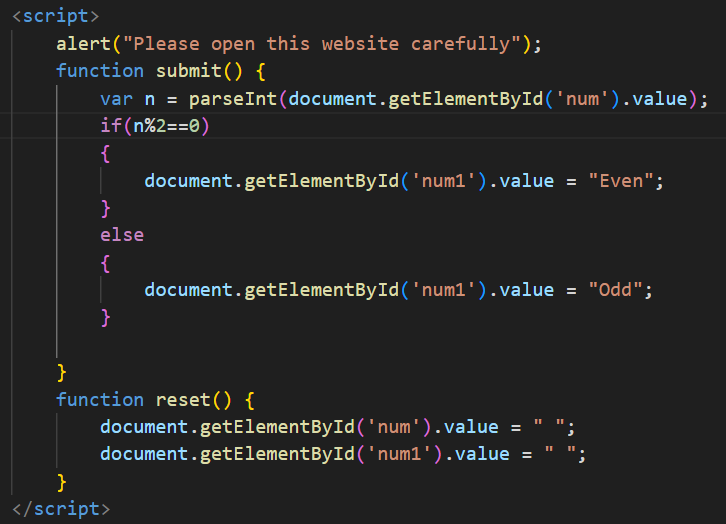Click the opening brace after reset()

click(x=248, y=400)
